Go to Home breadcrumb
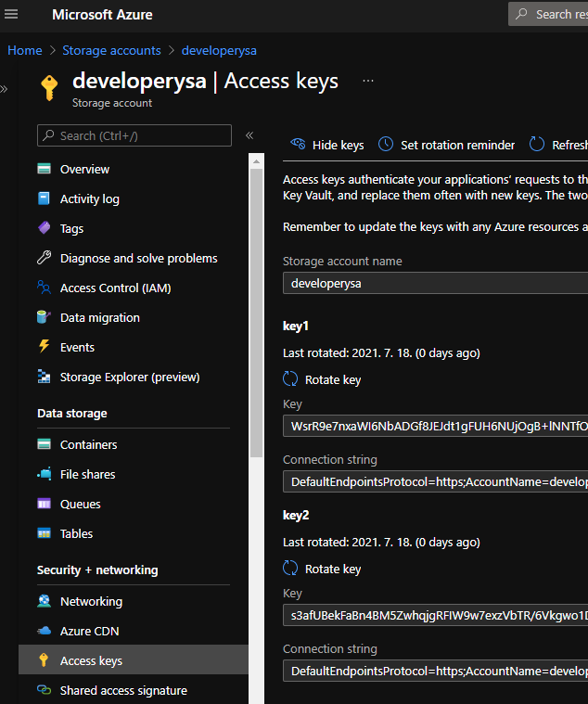The image size is (588, 704). coord(25,50)
